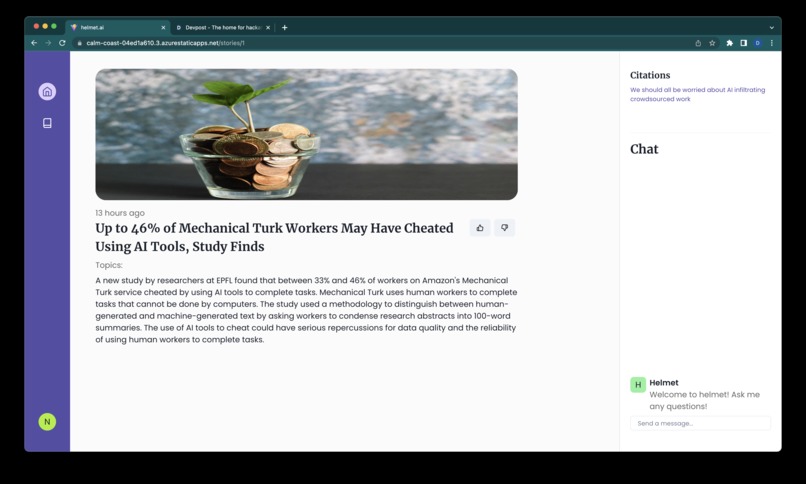Toggle browser side panel icon
The image size is (806, 484).
(x=743, y=43)
